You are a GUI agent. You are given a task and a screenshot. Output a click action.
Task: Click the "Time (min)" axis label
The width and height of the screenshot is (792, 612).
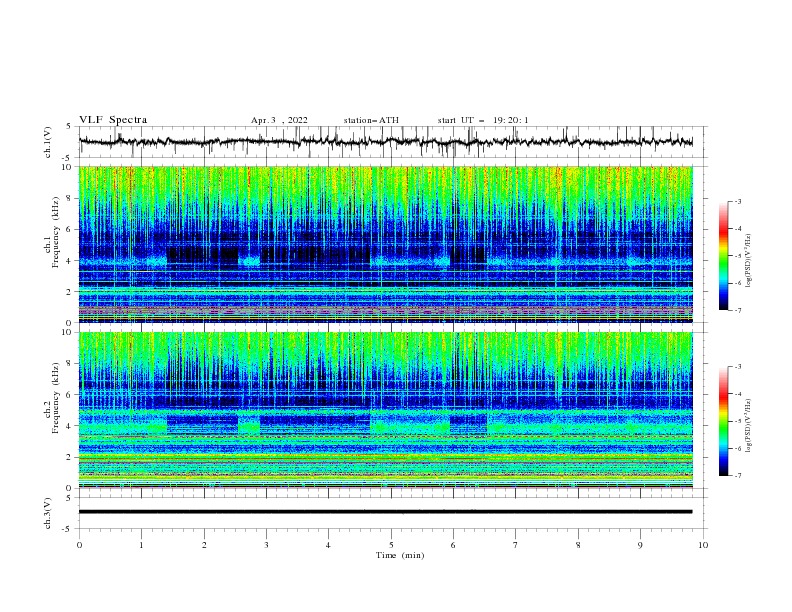click(x=400, y=555)
